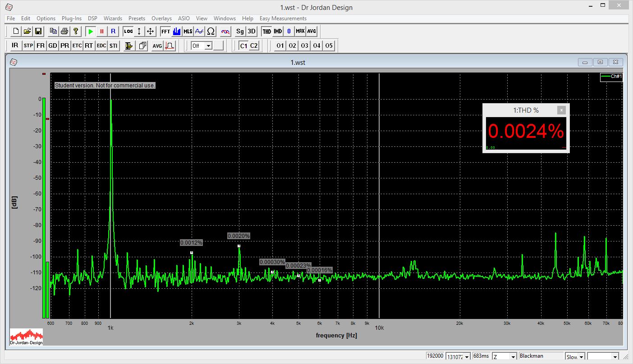This screenshot has width=633, height=364.
Task: Select the EDC energy decay curve button
Action: click(x=101, y=45)
